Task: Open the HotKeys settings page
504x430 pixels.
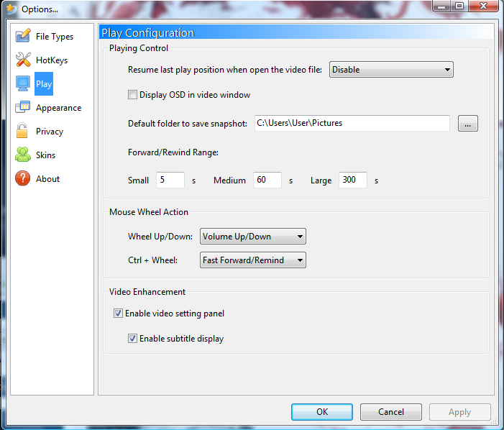Action: click(52, 60)
